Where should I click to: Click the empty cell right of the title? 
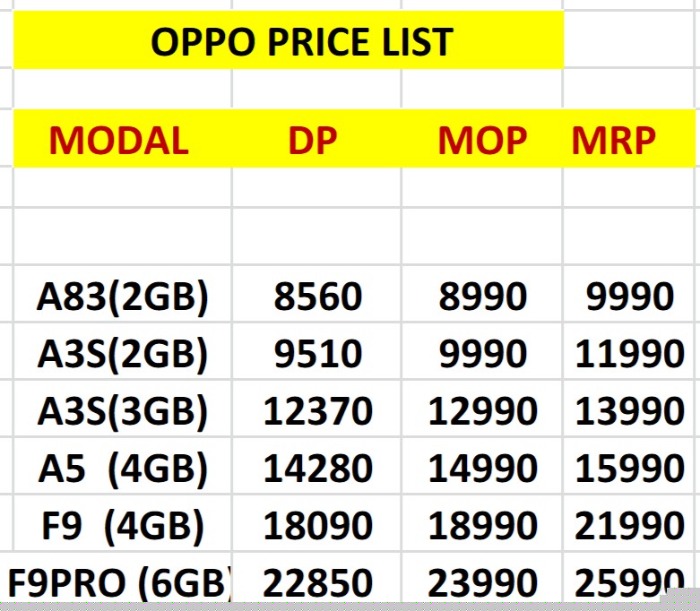coord(629,41)
